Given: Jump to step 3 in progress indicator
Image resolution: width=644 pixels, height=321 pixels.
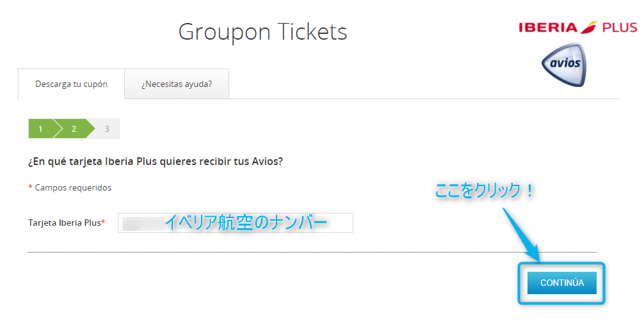Looking at the screenshot, I should [107, 129].
